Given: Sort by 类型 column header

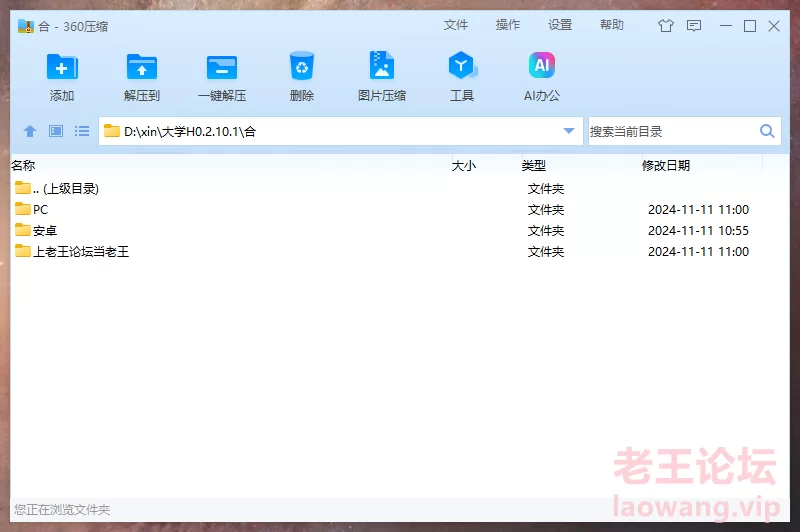Looking at the screenshot, I should tap(534, 165).
